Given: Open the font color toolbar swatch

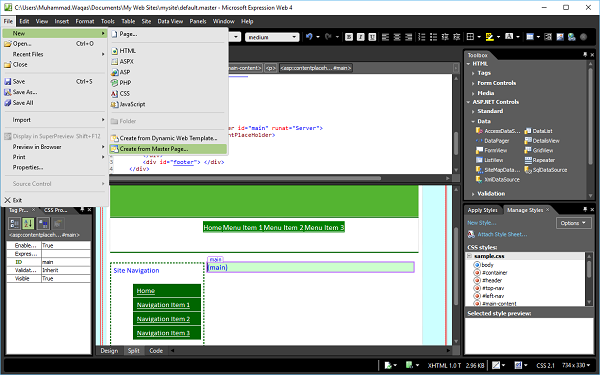Looking at the screenshot, I should [509, 37].
